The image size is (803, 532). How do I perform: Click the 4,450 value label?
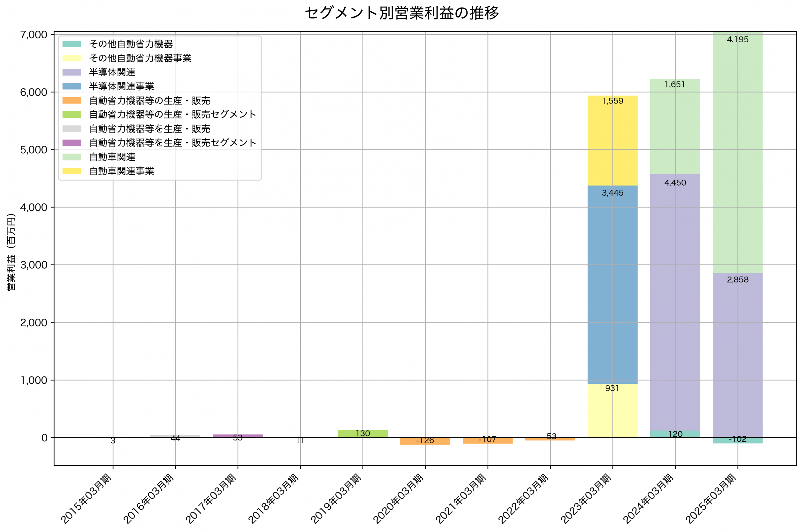click(675, 183)
